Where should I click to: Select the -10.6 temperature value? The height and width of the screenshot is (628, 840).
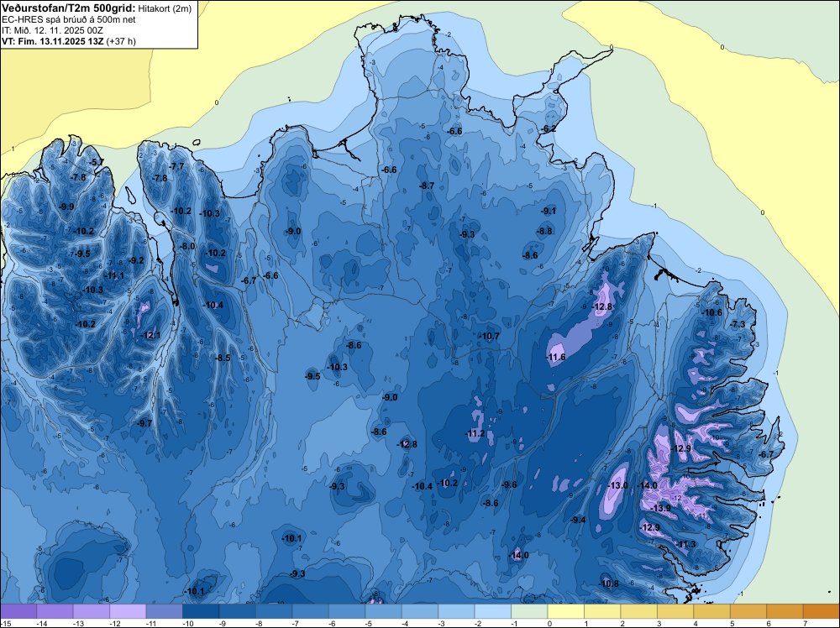tap(712, 312)
